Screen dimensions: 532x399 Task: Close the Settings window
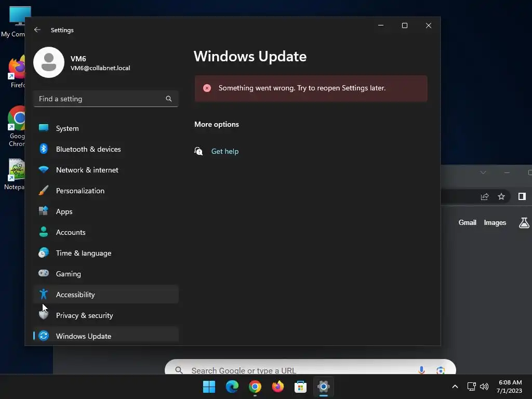[x=429, y=25]
